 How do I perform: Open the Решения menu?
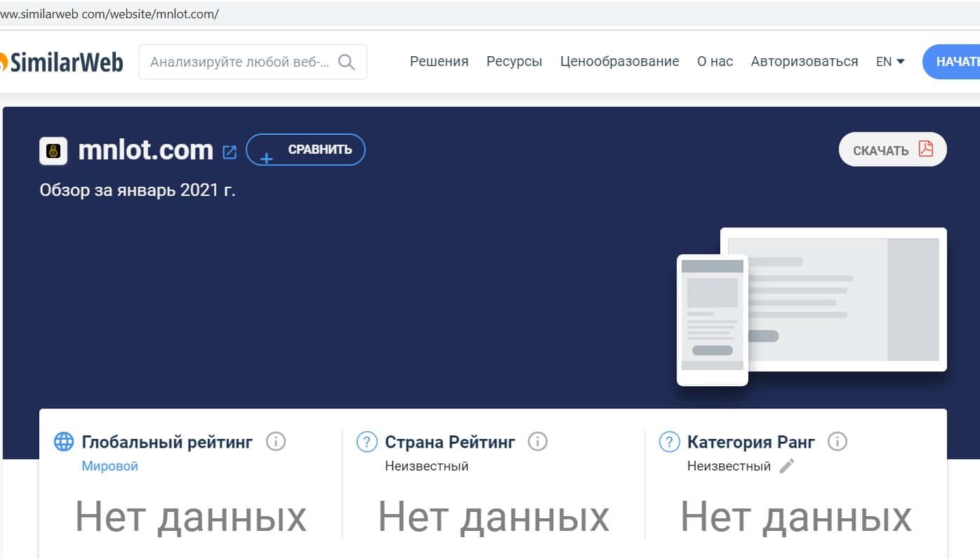[x=439, y=62]
